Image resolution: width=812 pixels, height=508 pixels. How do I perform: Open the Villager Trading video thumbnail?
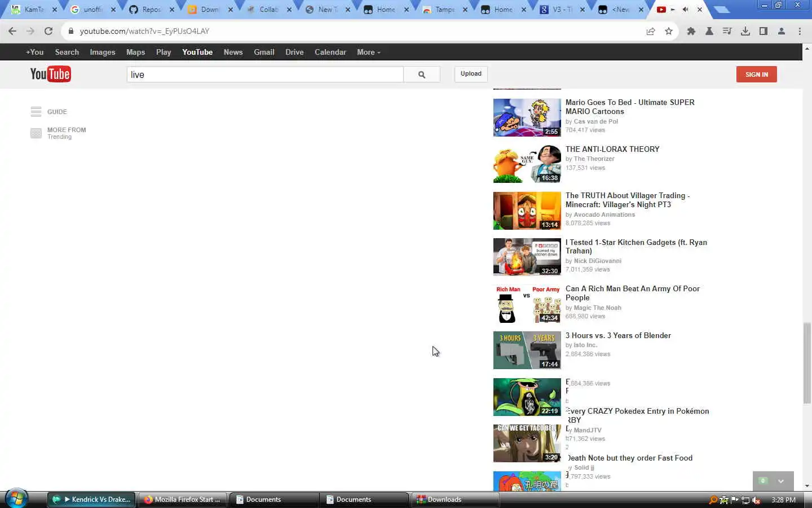tap(527, 211)
